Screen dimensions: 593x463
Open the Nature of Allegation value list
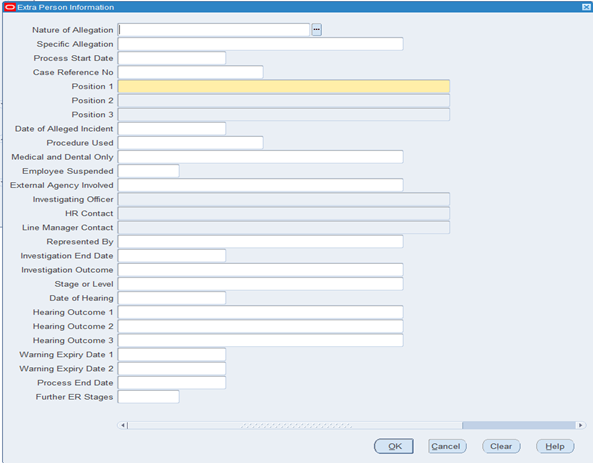[317, 30]
